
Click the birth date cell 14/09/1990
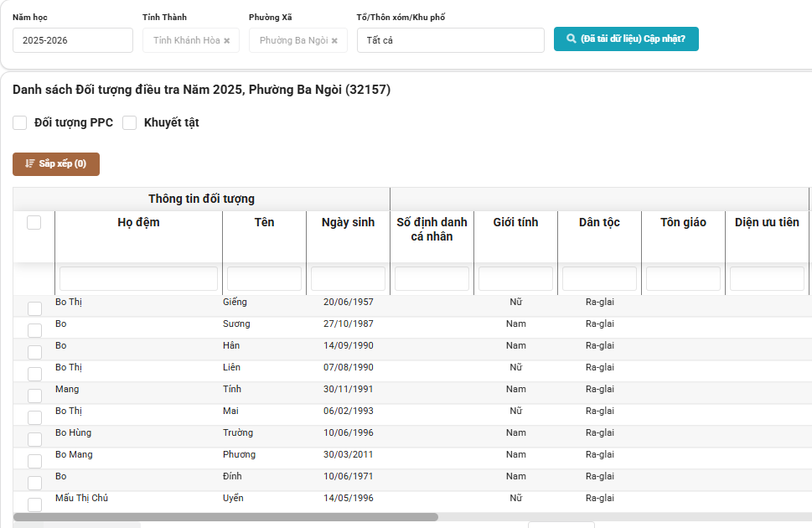[348, 345]
